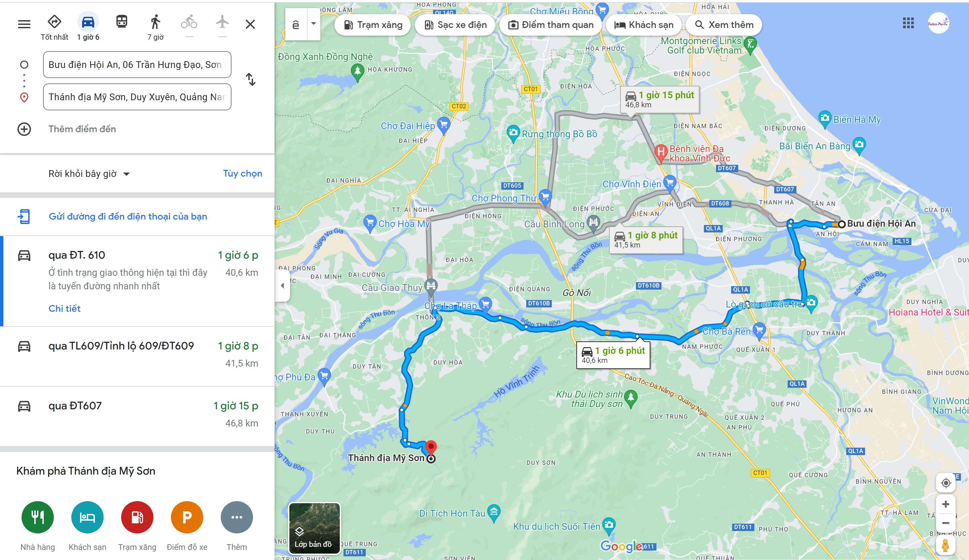The image size is (969, 560).
Task: Show my current location on the map
Action: [x=945, y=483]
